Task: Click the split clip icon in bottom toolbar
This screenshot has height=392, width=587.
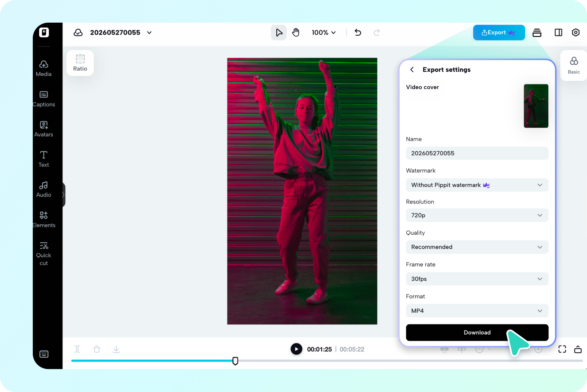Action: tap(77, 349)
